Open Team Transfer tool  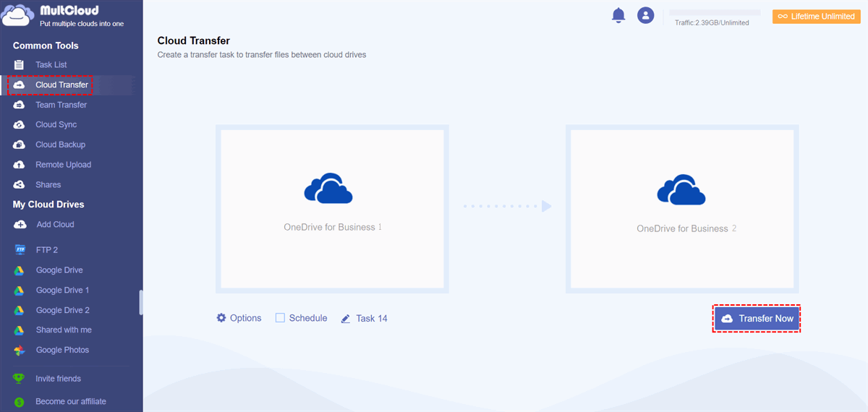(61, 105)
